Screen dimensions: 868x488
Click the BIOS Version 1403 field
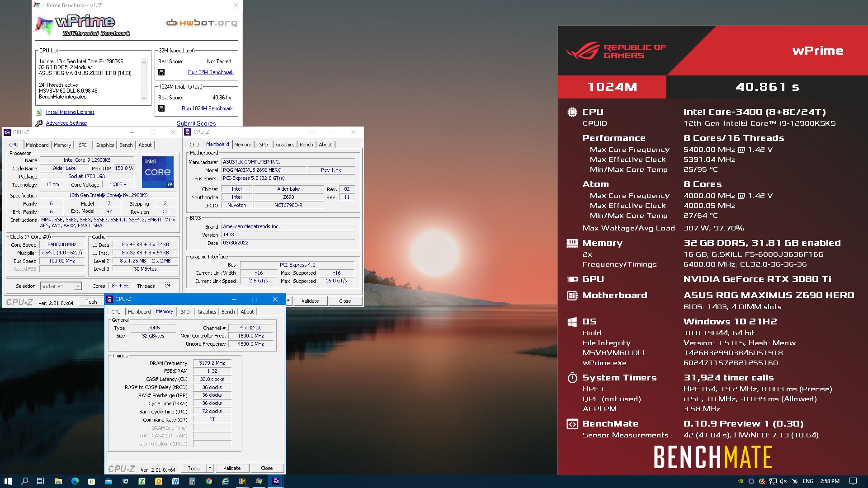(x=288, y=235)
